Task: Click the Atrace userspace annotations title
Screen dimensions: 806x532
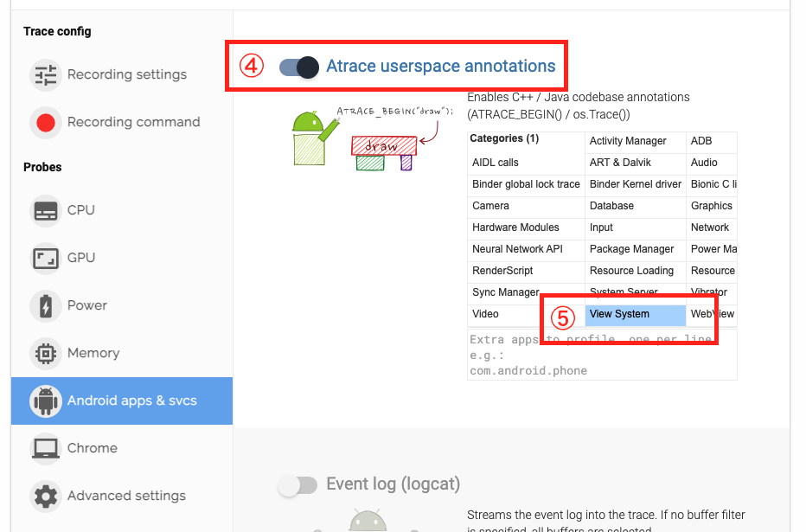Action: pos(440,67)
